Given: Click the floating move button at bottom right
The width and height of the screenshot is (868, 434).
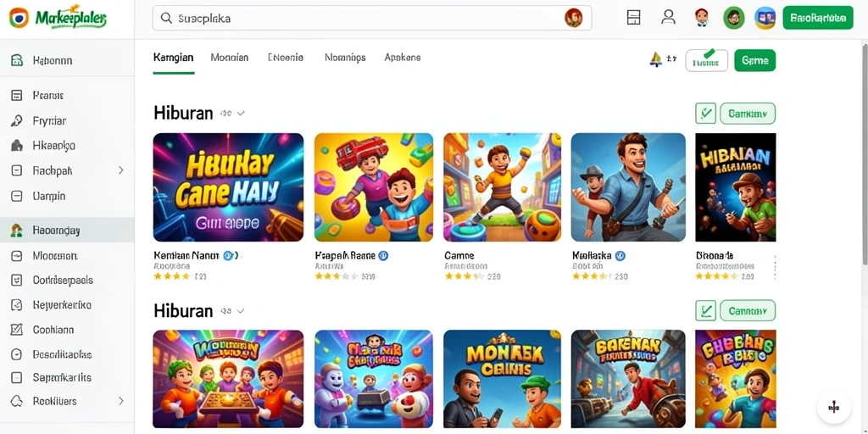Looking at the screenshot, I should [833, 408].
